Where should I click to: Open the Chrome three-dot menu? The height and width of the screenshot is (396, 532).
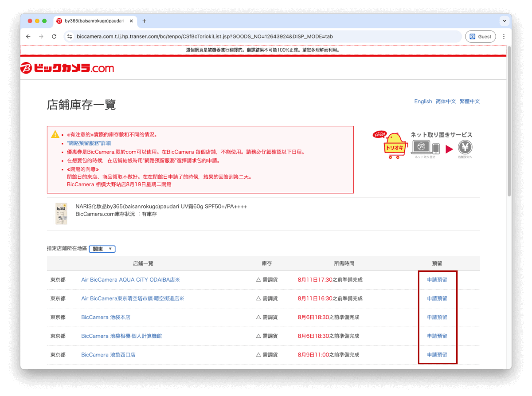(504, 36)
